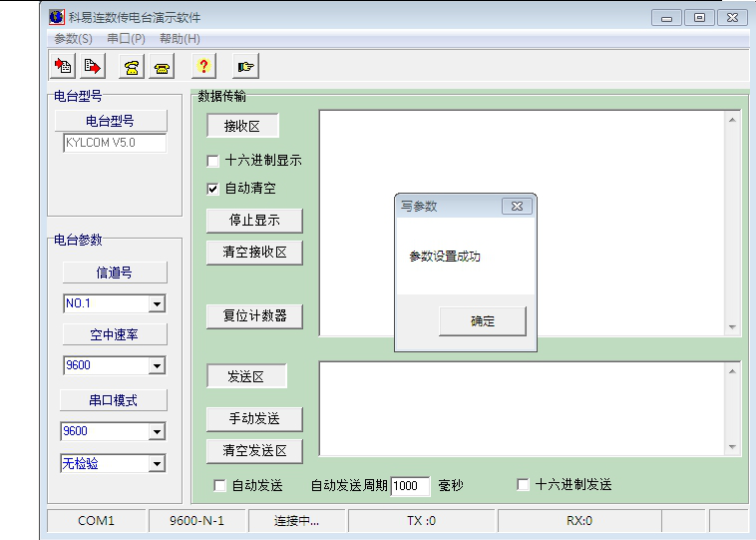Close the 写参数 dialog with its X

tap(517, 206)
